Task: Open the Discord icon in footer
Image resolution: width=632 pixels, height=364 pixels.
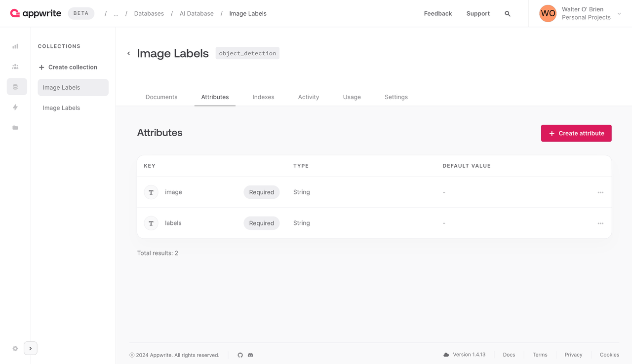Action: pos(250,355)
